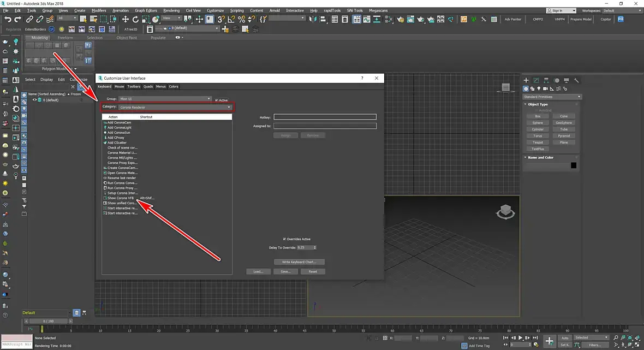Switch to the Quads tab
Image resolution: width=644 pixels, height=350 pixels.
[148, 87]
